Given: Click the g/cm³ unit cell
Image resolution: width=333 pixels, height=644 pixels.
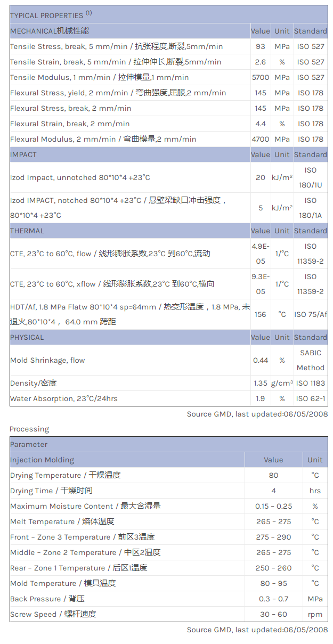Looking at the screenshot, I should (282, 383).
